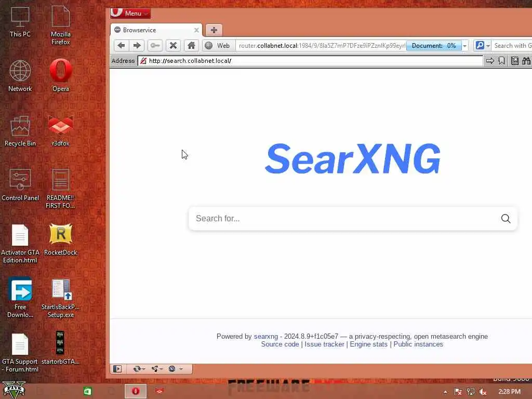
Task: Open a new tab with plus button
Action: point(214,30)
